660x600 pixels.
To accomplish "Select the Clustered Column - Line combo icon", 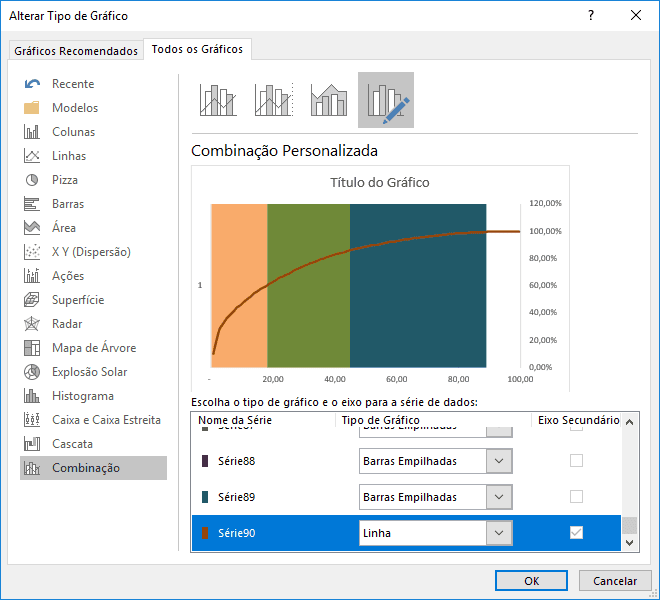I will 217,100.
